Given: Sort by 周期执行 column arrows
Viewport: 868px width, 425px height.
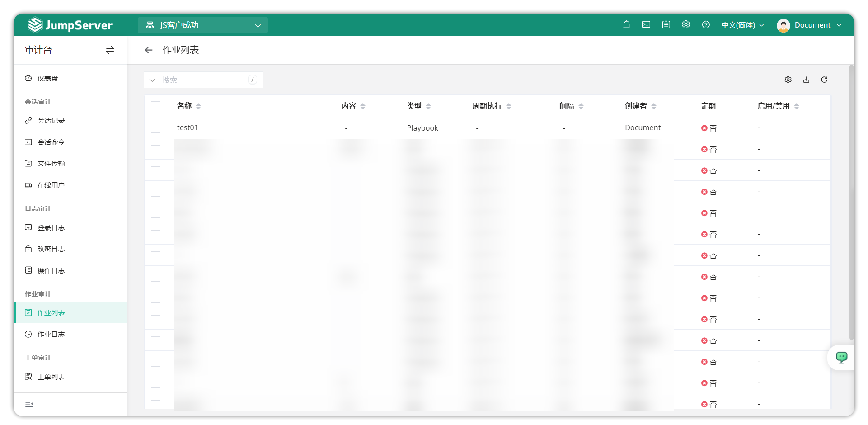Looking at the screenshot, I should pyautogui.click(x=509, y=106).
